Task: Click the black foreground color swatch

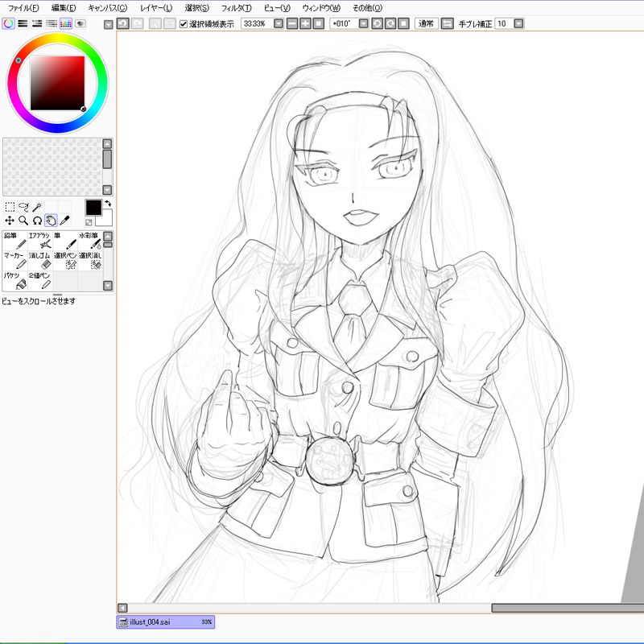Action: point(93,208)
